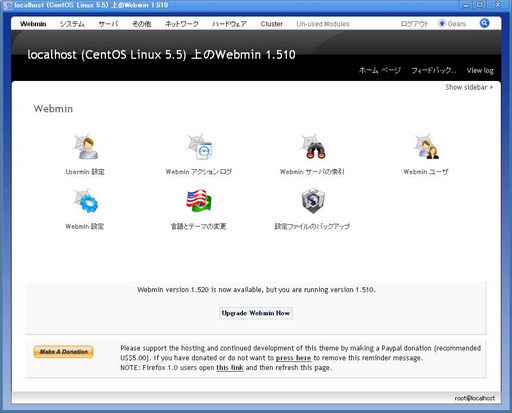Image resolution: width=512 pixels, height=413 pixels.
Task: Click the Webmin ユーザ label
Action: (x=426, y=172)
